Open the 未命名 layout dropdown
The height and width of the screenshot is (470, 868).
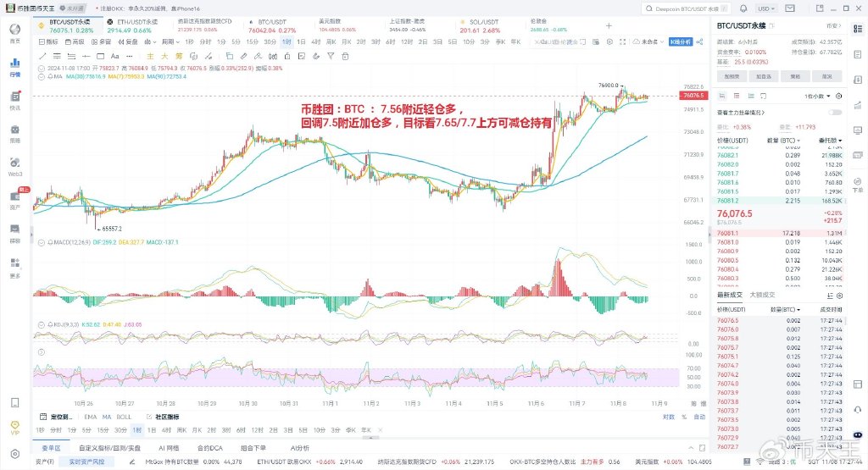648,42
